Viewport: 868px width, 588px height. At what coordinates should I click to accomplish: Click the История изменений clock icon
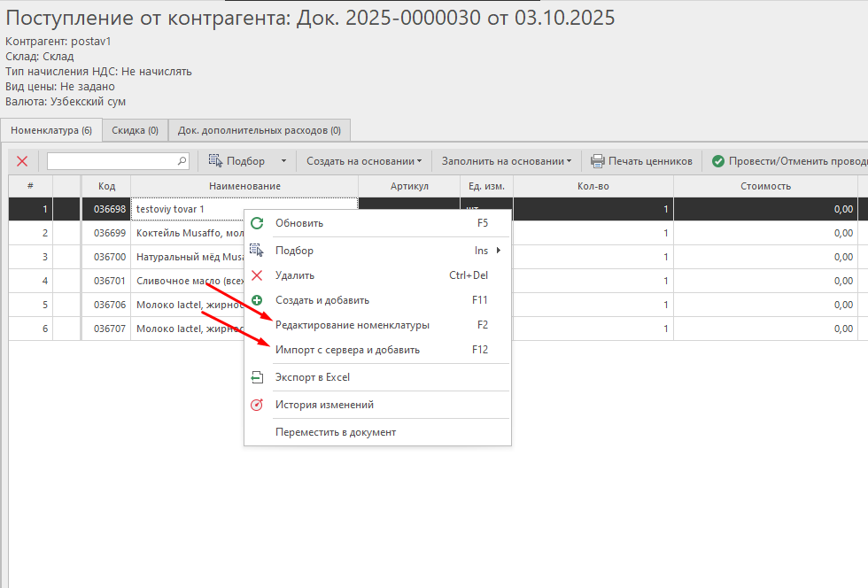click(257, 405)
